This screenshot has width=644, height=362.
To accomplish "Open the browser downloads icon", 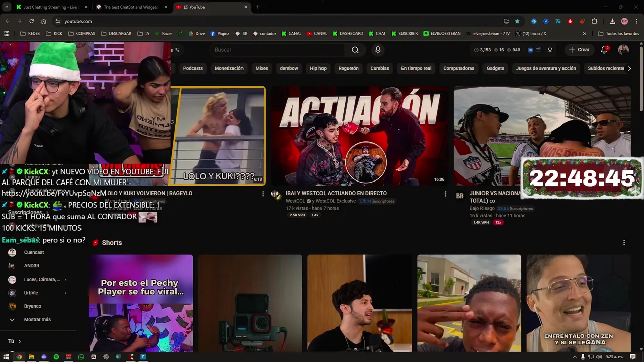I will tap(612, 21).
